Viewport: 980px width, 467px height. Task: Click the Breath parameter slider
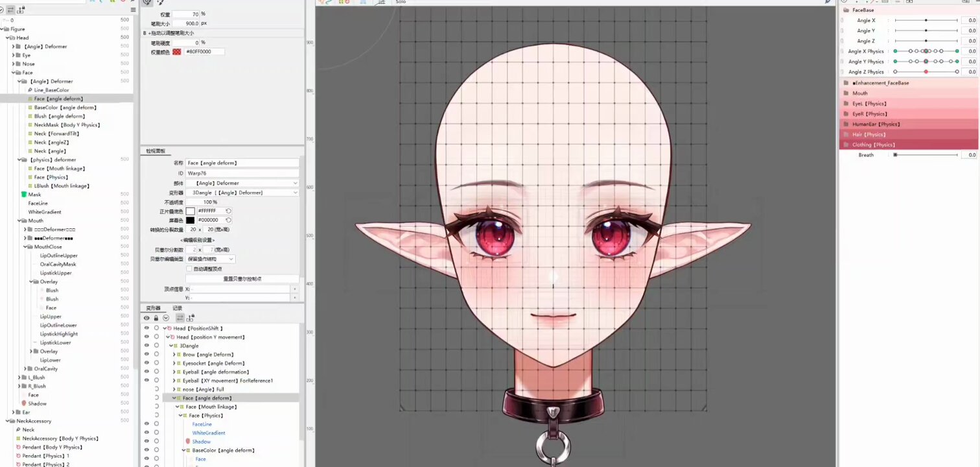926,156
